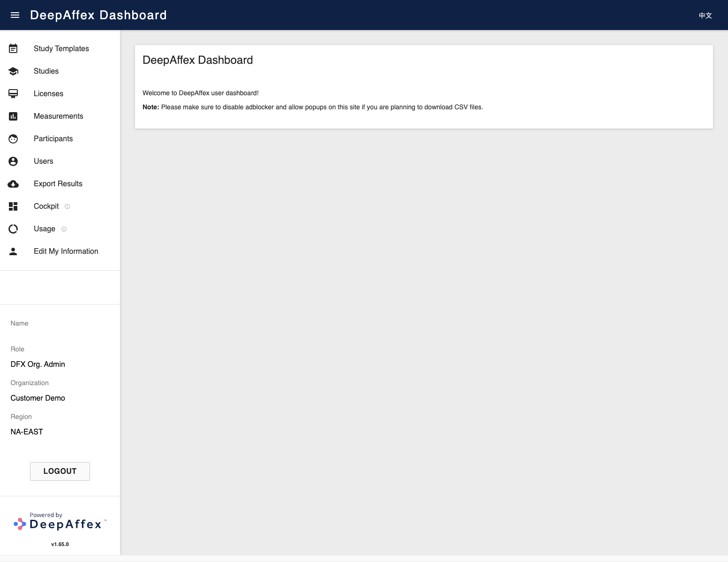Open the Measurements section

(60, 116)
